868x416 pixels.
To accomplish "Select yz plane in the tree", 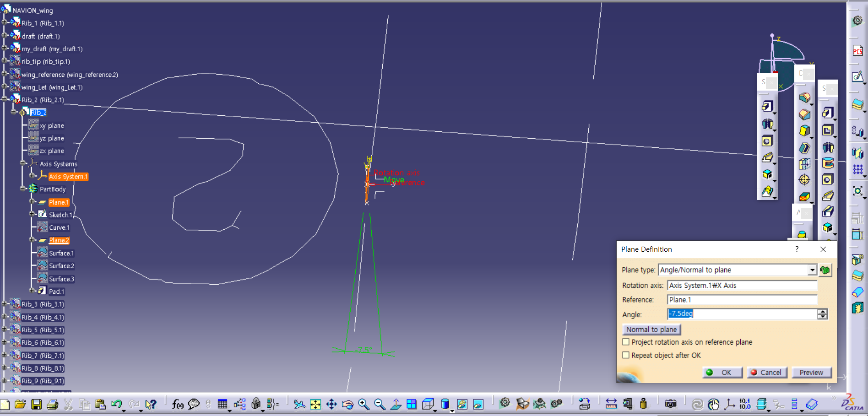I will tap(52, 138).
